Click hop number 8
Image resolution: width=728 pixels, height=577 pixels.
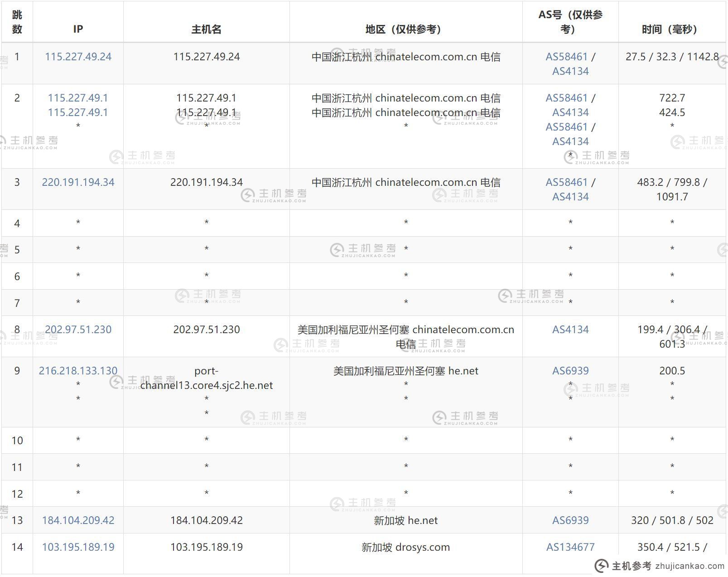click(x=17, y=330)
